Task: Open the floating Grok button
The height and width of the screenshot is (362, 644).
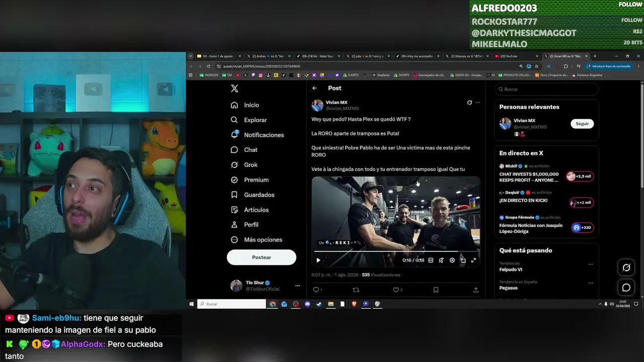Action: pos(626,267)
